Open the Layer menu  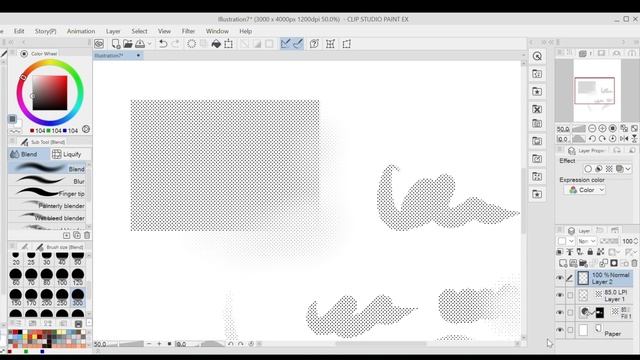pyautogui.click(x=113, y=31)
